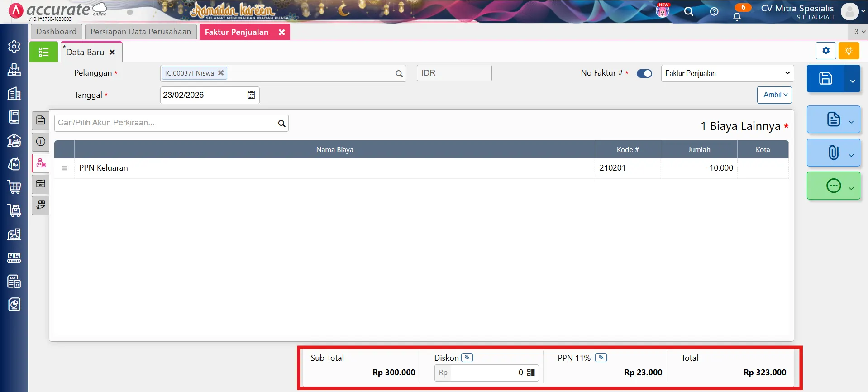Switch to the Dashboard tab
Screen dimensions: 868x392
coord(56,32)
